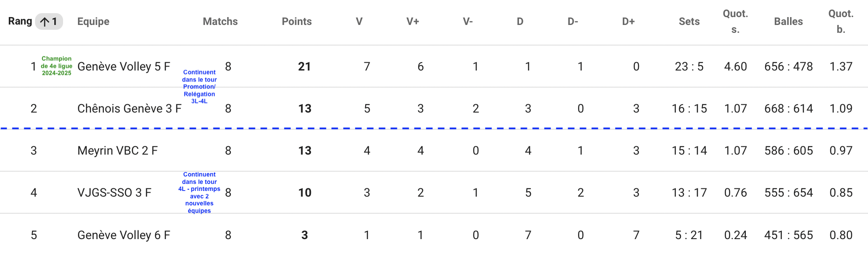Open the Genève Volley 5 F team
The height and width of the screenshot is (254, 868).
pos(124,67)
